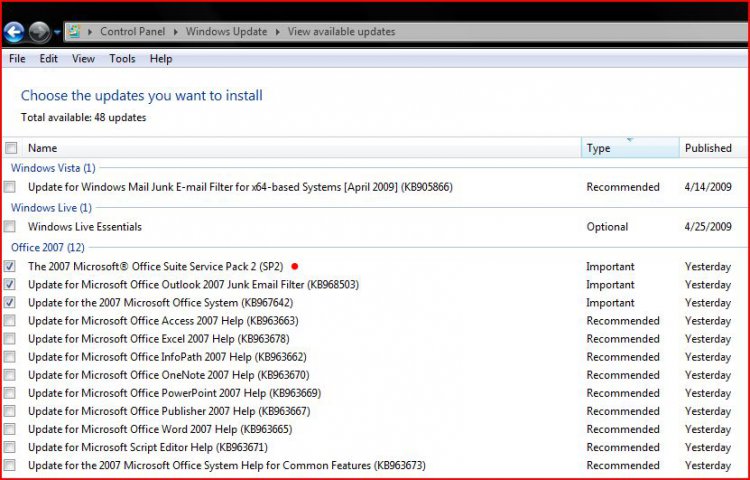The width and height of the screenshot is (750, 480).
Task: Expand the arrow before Control Panel breadcrumb
Action: click(90, 32)
